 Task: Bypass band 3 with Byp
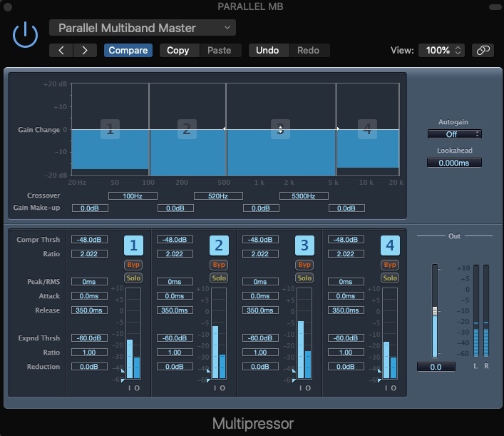coord(304,265)
